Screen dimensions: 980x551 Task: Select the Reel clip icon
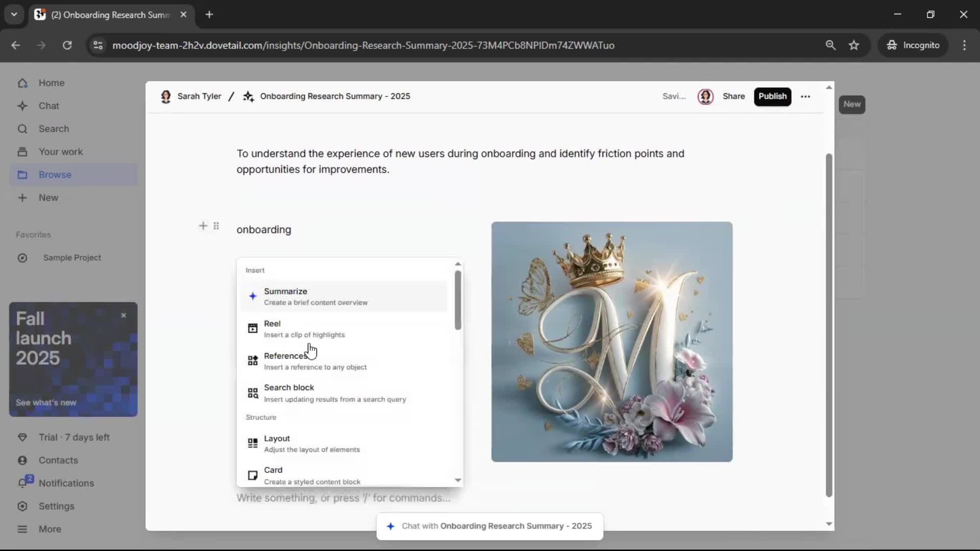(x=253, y=329)
